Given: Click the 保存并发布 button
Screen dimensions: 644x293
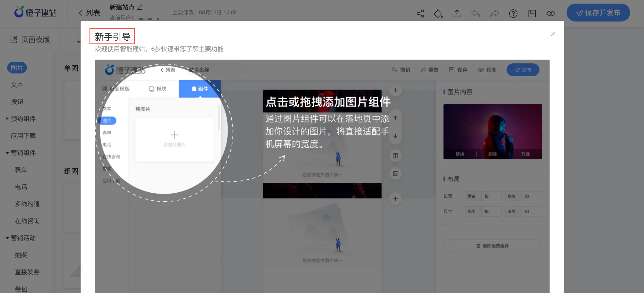Looking at the screenshot, I should pyautogui.click(x=598, y=13).
